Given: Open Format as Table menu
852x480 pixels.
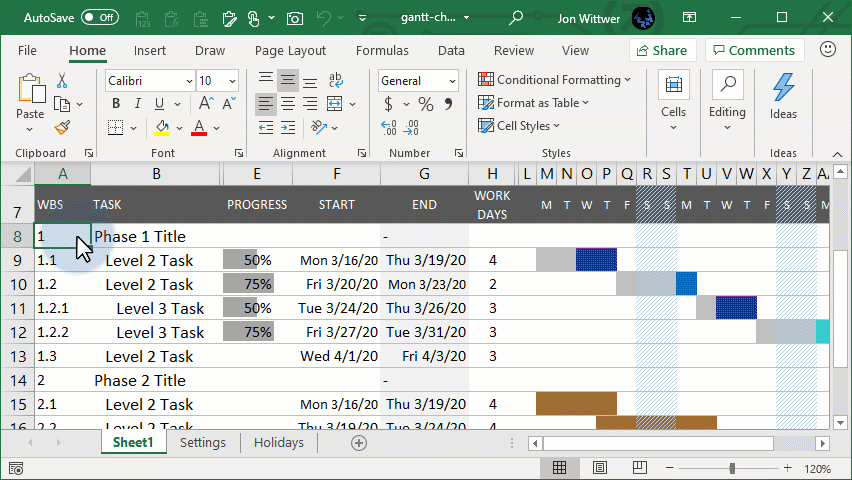Looking at the screenshot, I should click(533, 103).
